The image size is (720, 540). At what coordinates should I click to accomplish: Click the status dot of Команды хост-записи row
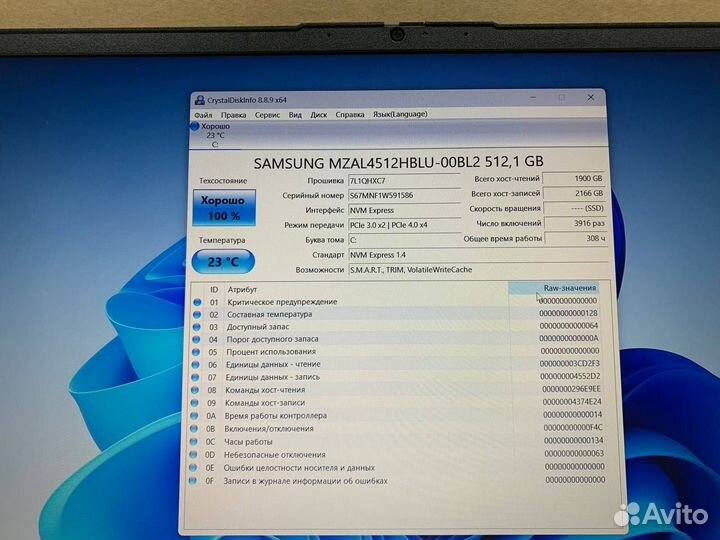coord(195,403)
